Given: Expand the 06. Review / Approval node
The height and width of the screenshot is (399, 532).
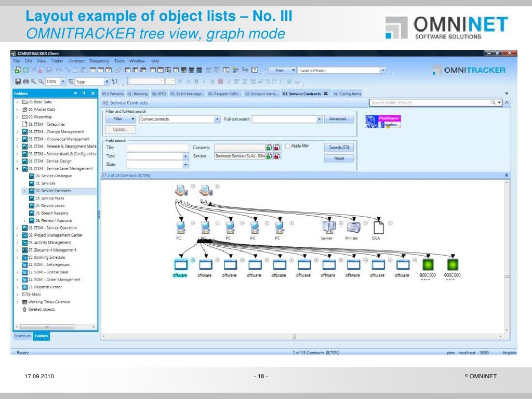Looking at the screenshot, I should (24, 220).
